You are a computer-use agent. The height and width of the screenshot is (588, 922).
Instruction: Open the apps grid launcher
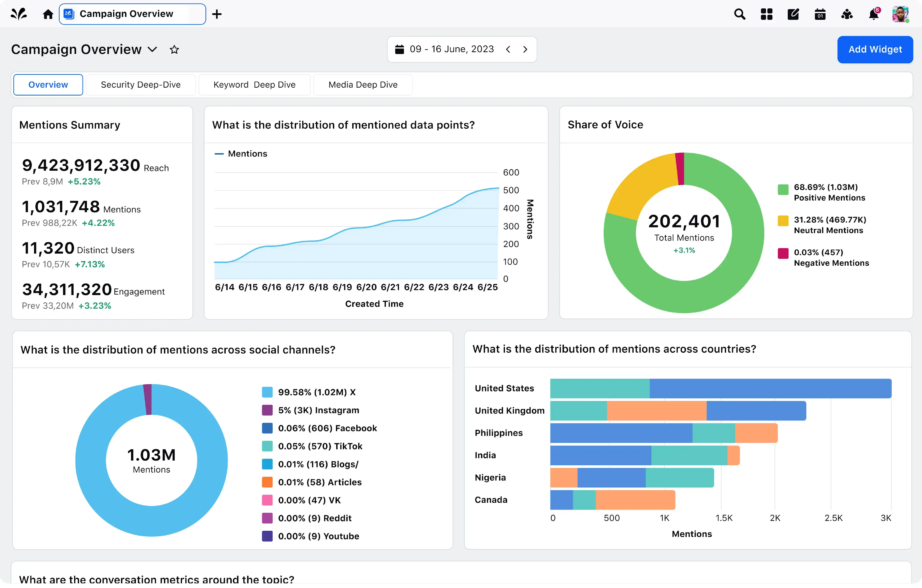tap(767, 14)
